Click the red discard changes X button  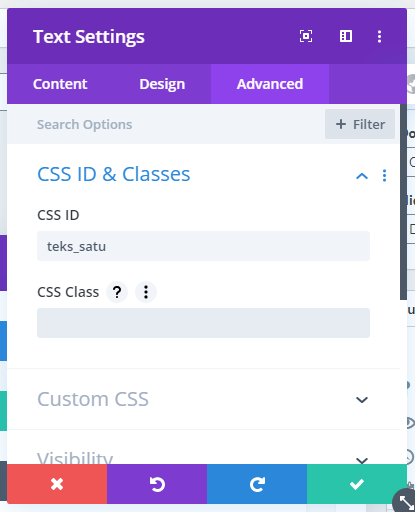pyautogui.click(x=57, y=484)
